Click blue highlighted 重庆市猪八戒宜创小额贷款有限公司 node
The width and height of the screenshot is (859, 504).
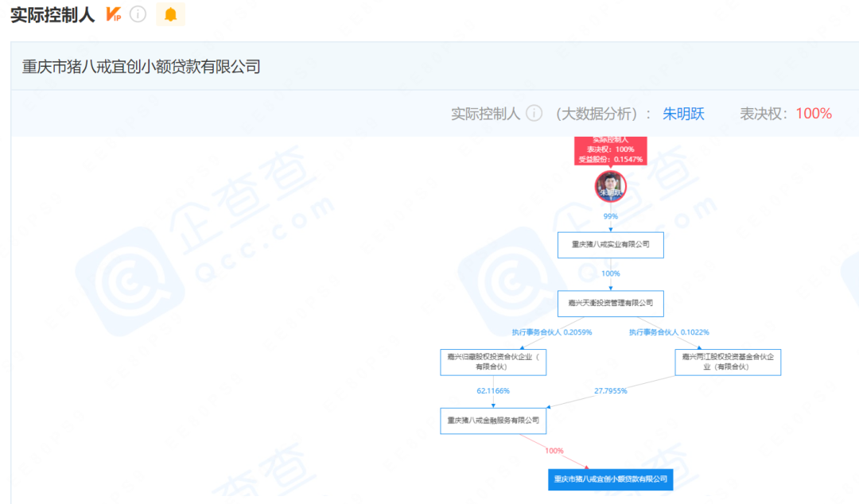point(610,479)
